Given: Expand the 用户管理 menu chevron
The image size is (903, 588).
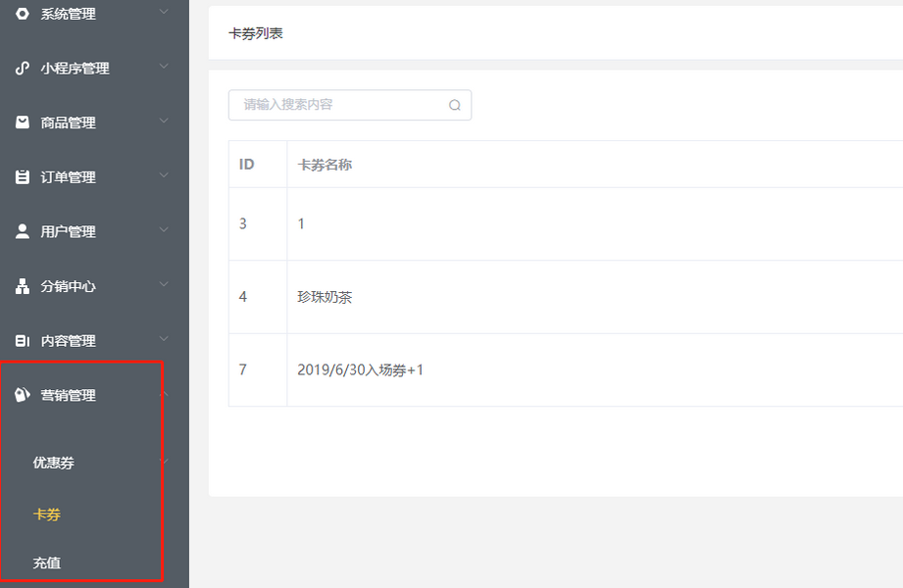Looking at the screenshot, I should click(164, 229).
